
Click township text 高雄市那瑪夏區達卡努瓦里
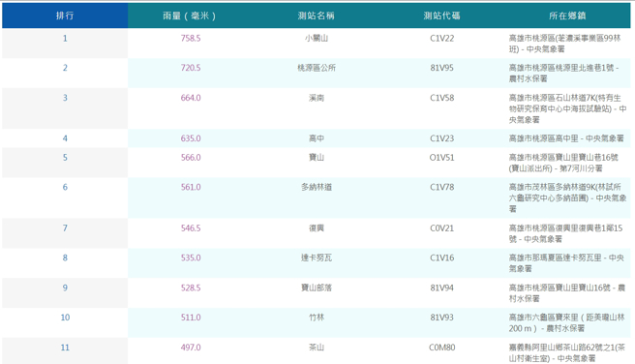(555, 258)
